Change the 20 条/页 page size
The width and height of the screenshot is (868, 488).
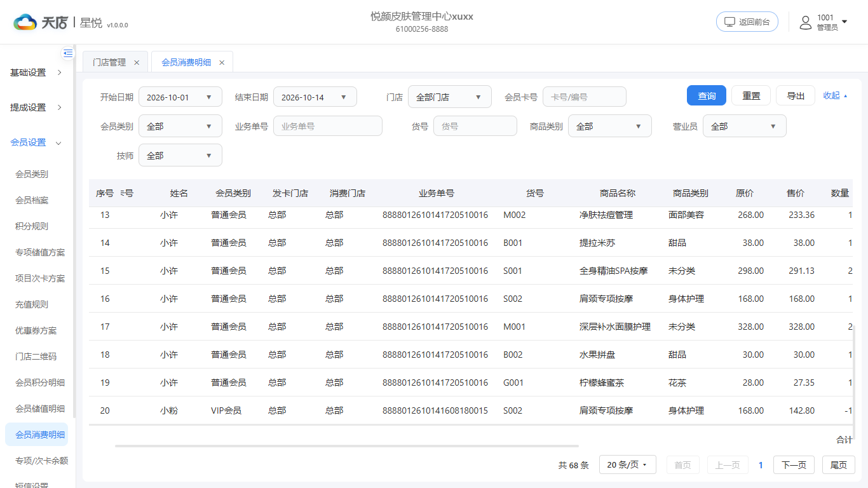(627, 465)
